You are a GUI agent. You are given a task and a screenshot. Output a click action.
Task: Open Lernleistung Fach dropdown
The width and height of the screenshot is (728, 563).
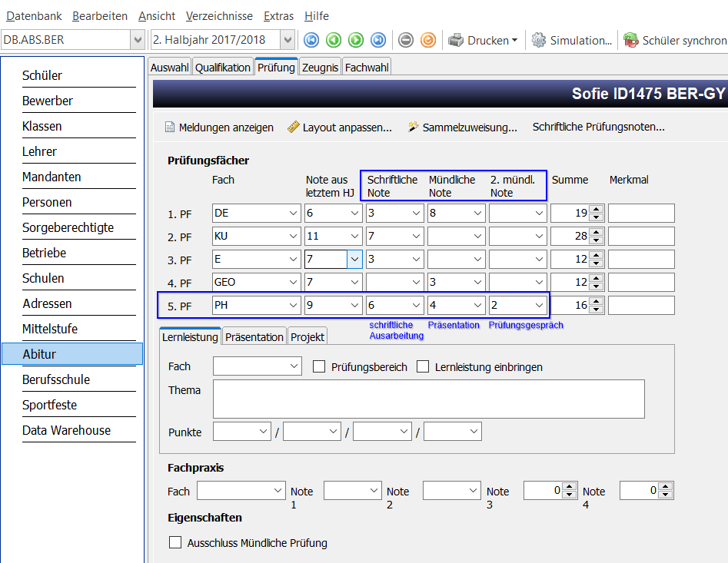tap(294, 366)
